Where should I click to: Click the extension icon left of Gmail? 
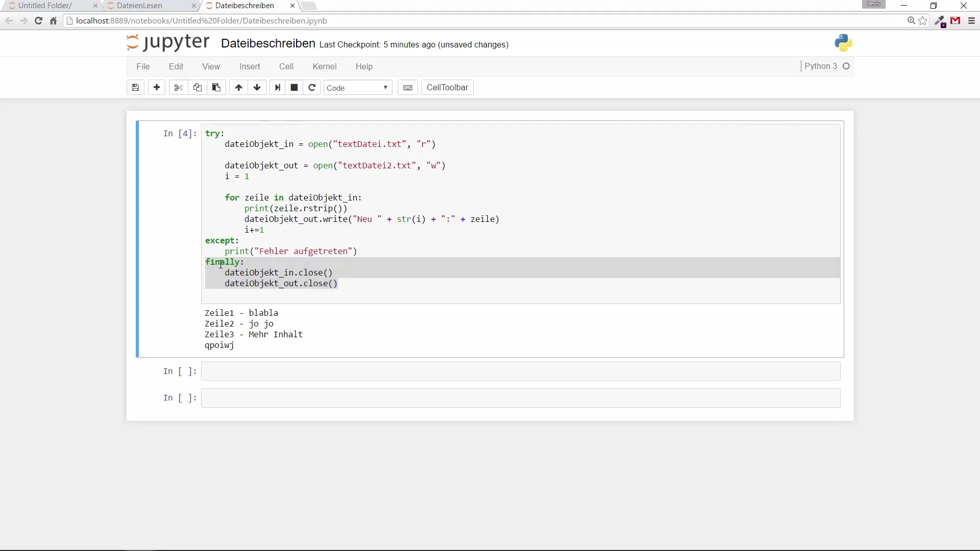pos(940,21)
